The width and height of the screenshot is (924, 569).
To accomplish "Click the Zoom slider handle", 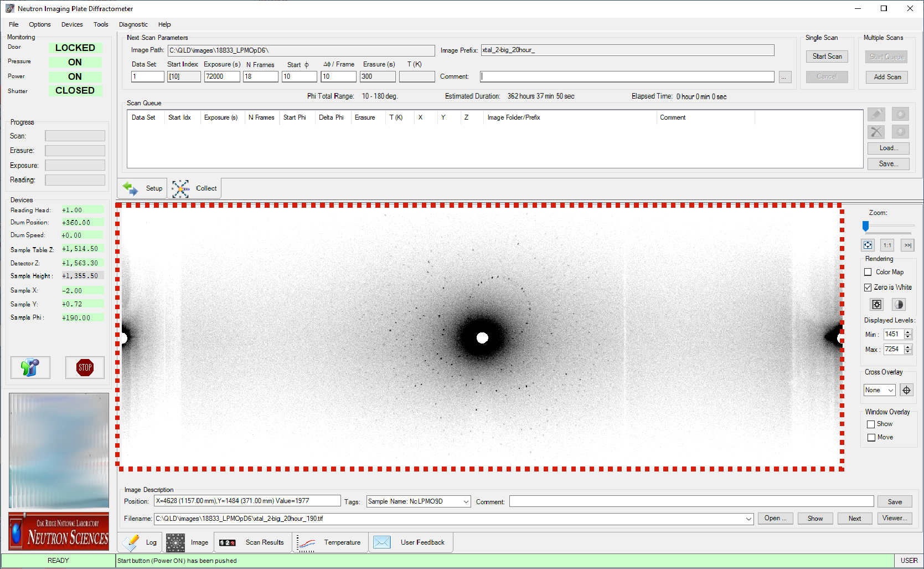I will click(865, 225).
